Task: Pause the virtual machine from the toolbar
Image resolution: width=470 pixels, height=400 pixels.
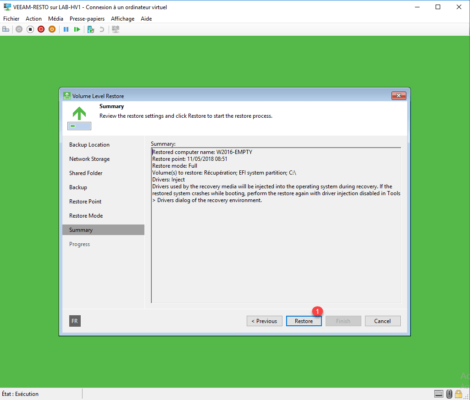Action: [x=66, y=29]
